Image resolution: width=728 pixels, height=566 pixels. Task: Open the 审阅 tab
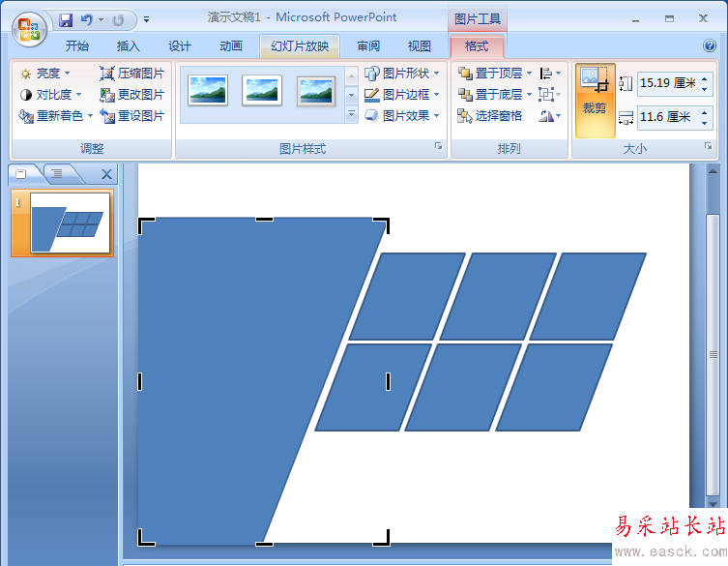368,46
